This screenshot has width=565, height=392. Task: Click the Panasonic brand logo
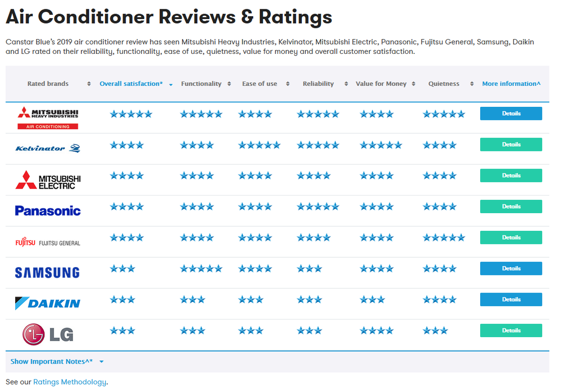(x=48, y=211)
